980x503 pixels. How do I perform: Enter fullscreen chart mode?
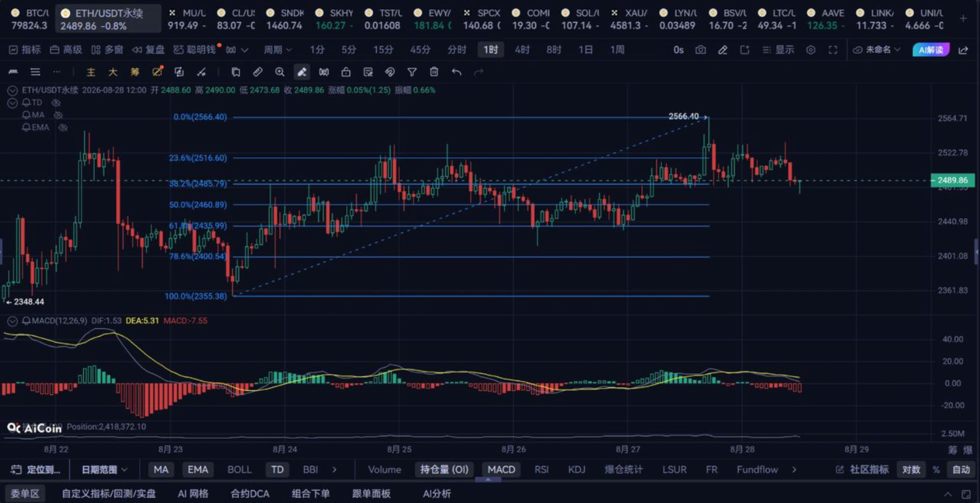tap(833, 50)
